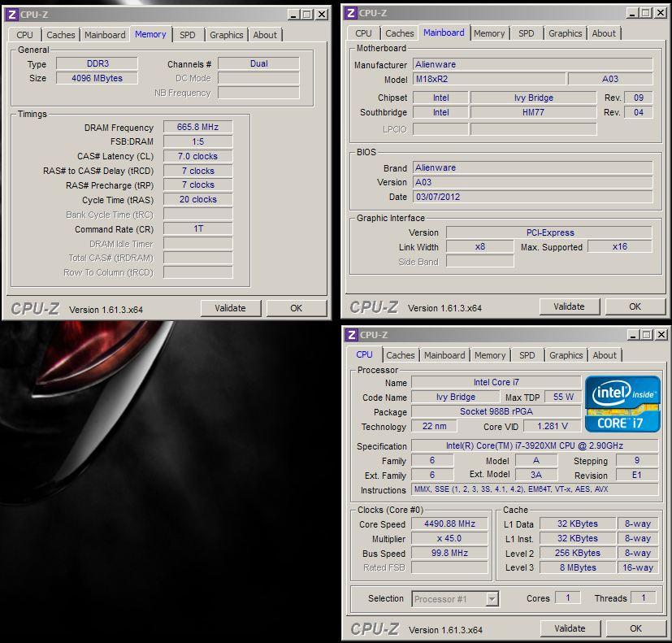Click the CPU-Z logo icon in Mainboard window title bar
Screen dimensions: 672x643
pos(351,13)
